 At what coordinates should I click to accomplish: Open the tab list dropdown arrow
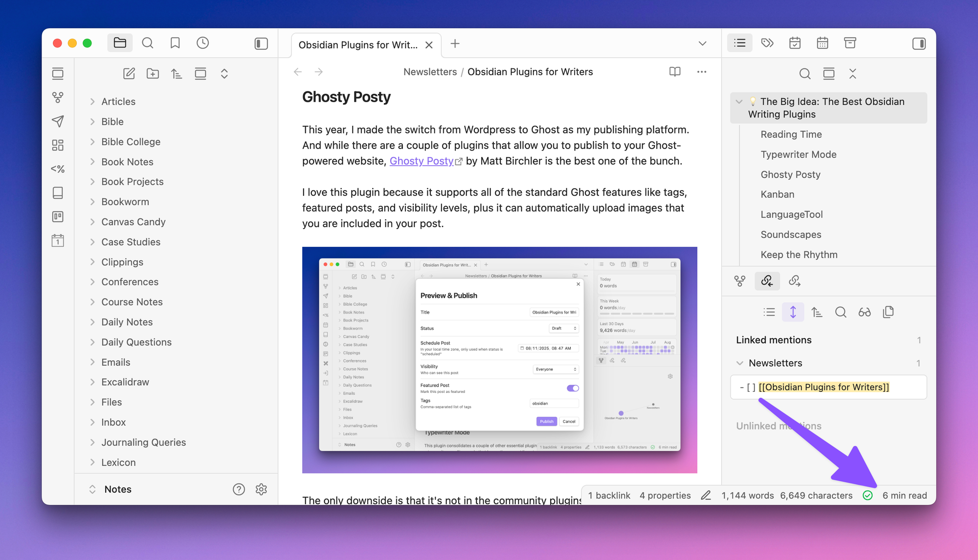click(702, 43)
